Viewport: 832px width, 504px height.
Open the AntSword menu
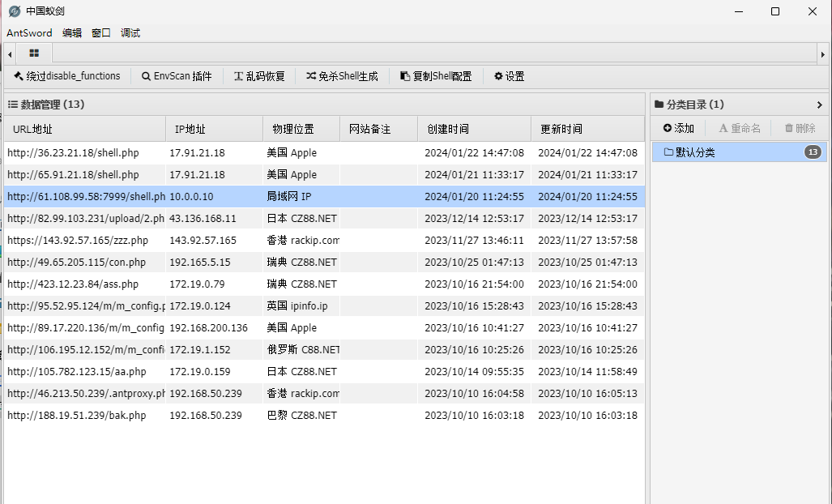29,33
